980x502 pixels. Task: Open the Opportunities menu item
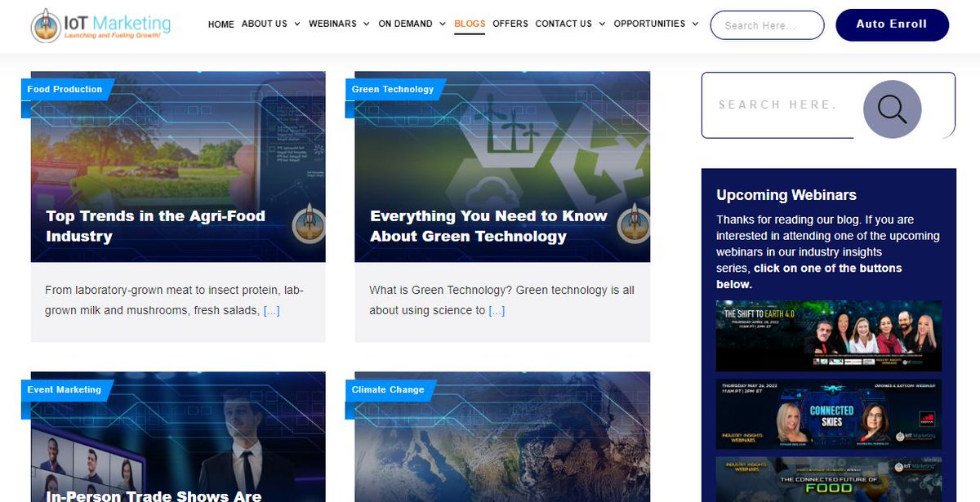[649, 24]
